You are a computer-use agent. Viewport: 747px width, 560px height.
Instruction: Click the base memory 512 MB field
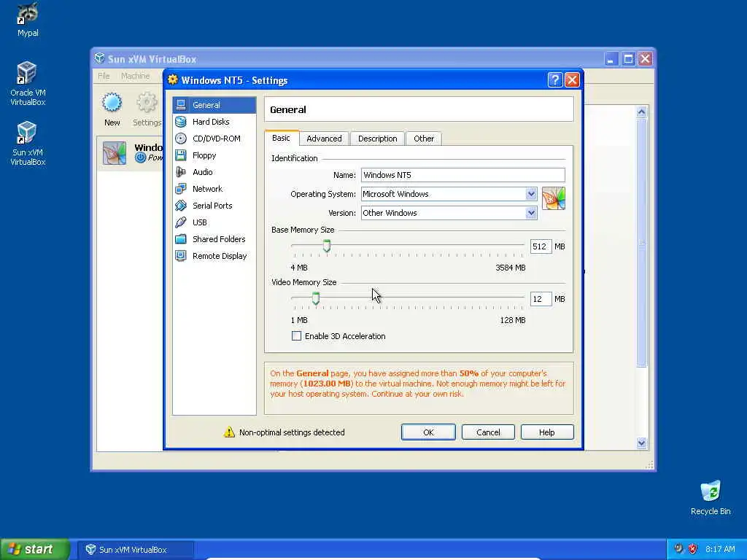[x=541, y=246]
